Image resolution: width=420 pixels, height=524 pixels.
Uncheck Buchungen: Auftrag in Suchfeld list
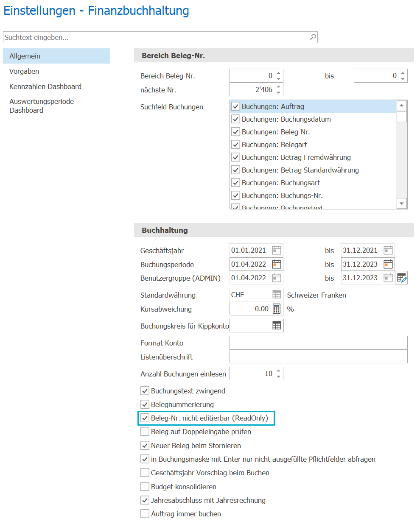coord(236,106)
